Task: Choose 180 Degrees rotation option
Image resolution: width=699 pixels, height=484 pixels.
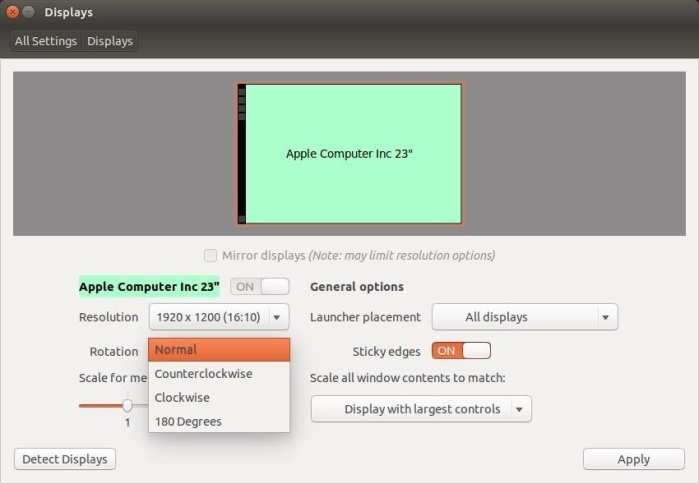Action: click(x=219, y=421)
